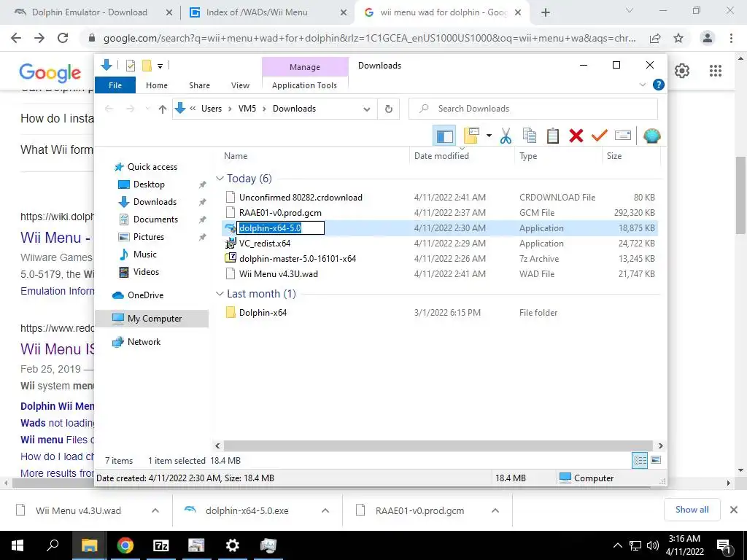This screenshot has width=747, height=560.
Task: Open the Application Tools tab
Action: pyautogui.click(x=304, y=85)
